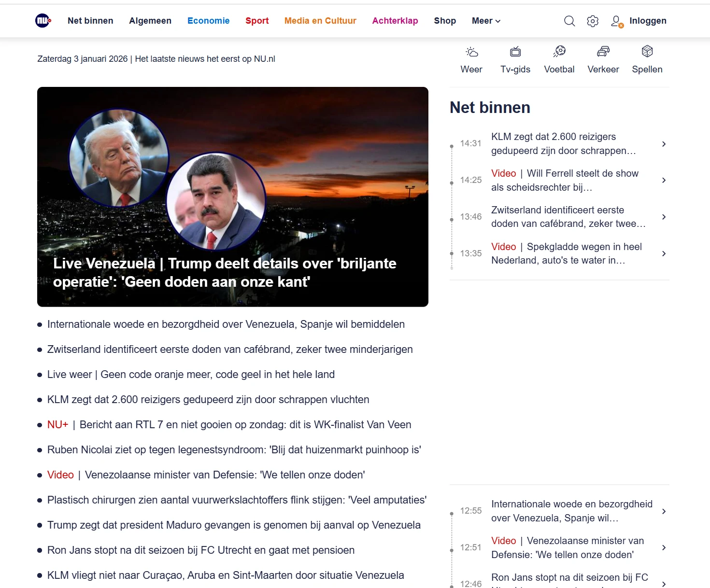Click the arrow next to the Spekgladde wegen item
The height and width of the screenshot is (588, 710).
pos(664,253)
